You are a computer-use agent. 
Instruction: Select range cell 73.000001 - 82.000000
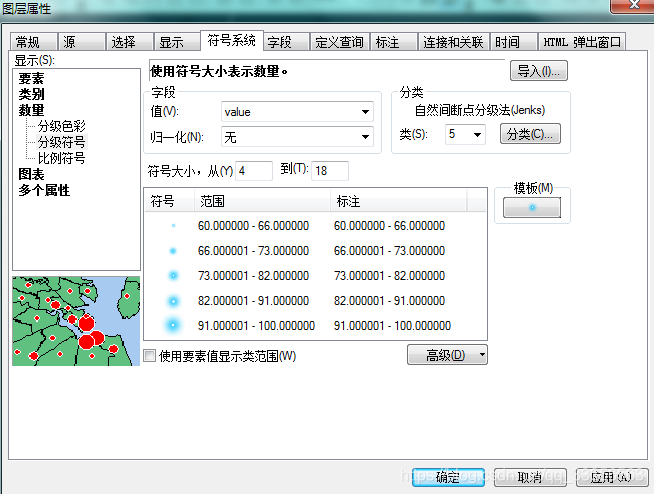coord(253,276)
